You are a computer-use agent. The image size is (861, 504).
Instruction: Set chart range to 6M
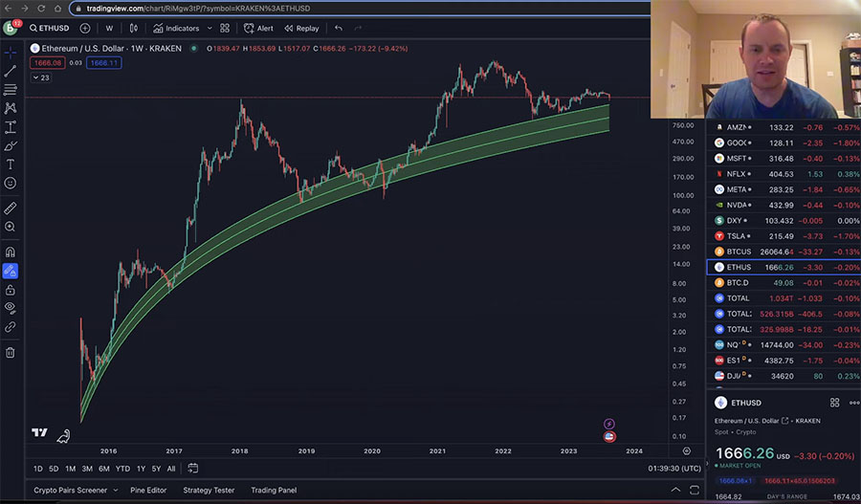(103, 469)
